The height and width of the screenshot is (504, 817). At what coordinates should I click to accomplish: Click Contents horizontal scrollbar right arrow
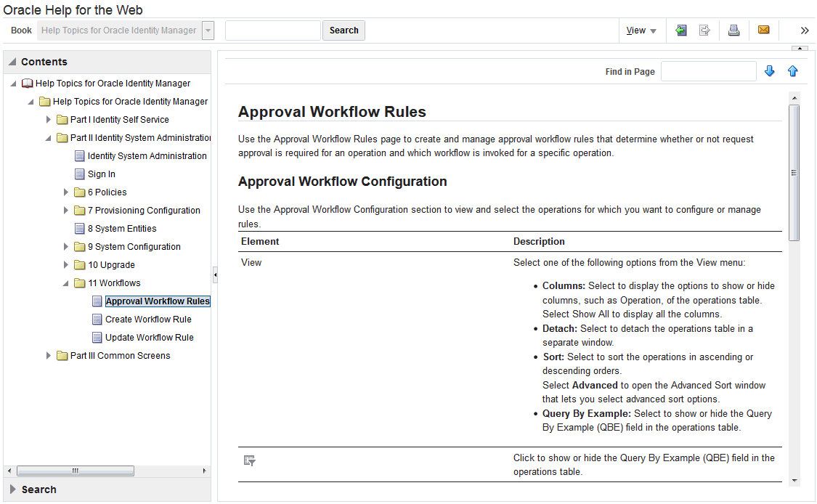204,471
